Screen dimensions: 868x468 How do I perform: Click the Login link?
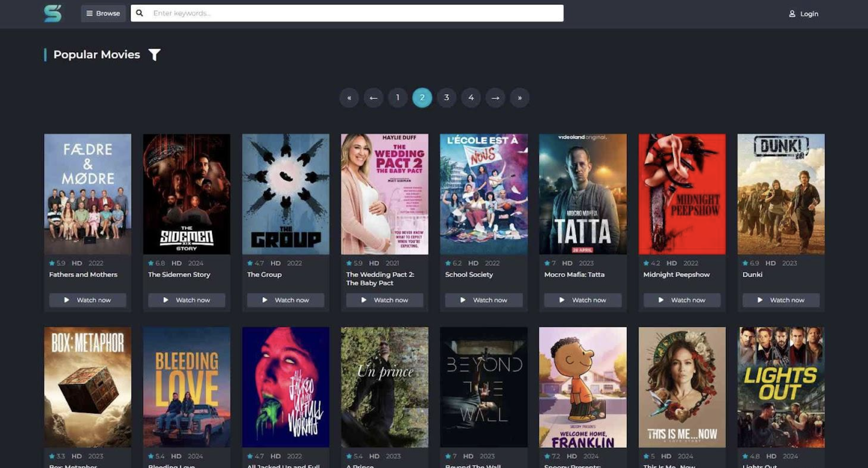(804, 14)
